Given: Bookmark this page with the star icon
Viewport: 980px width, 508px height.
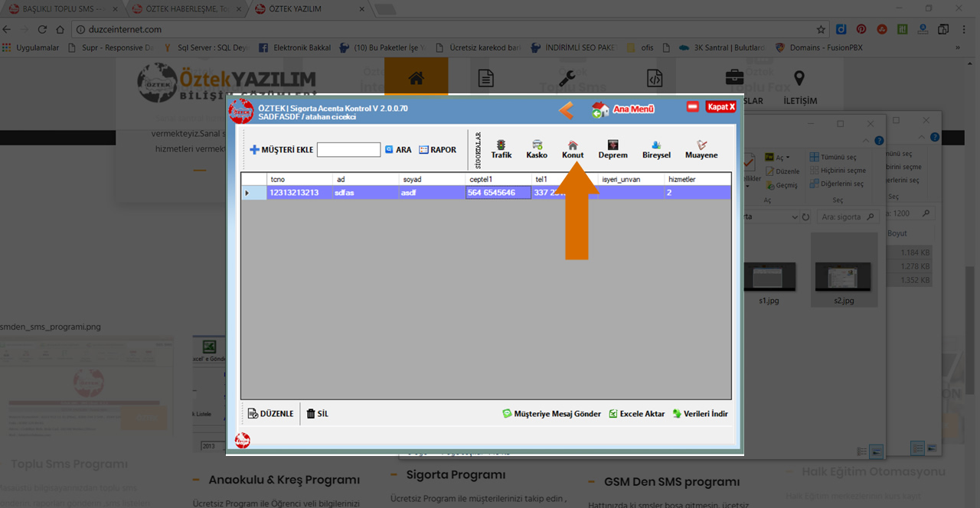Looking at the screenshot, I should pos(821,30).
